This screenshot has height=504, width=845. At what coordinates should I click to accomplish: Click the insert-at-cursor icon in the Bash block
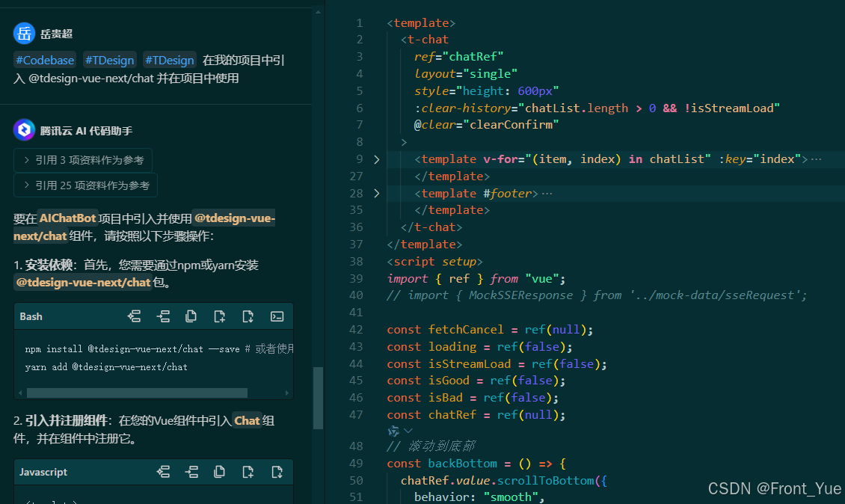tap(163, 316)
